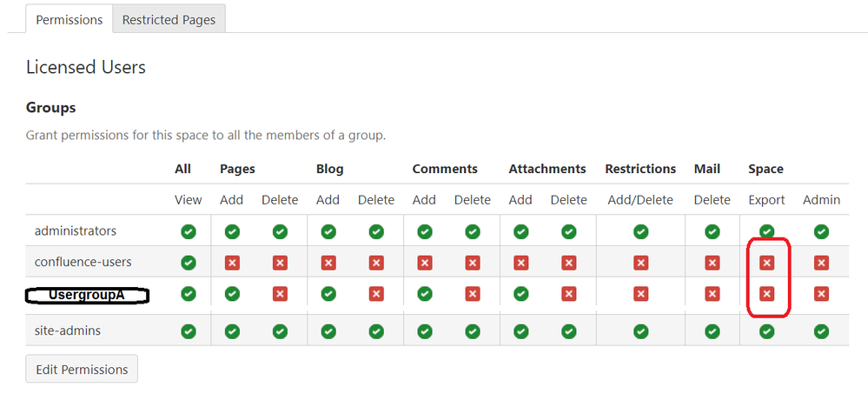Click confluence-users Pages Add red X icon
This screenshot has width=868, height=407.
coord(232,263)
